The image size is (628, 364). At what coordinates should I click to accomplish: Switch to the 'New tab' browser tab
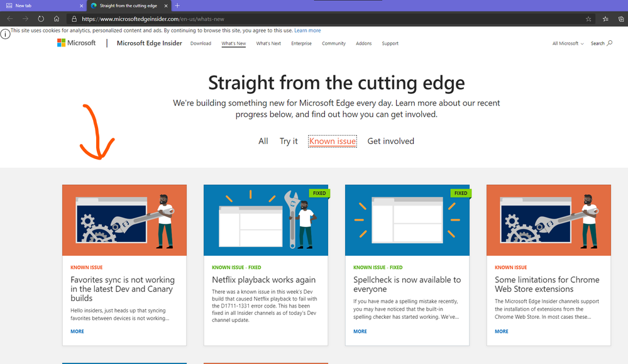[x=42, y=6]
